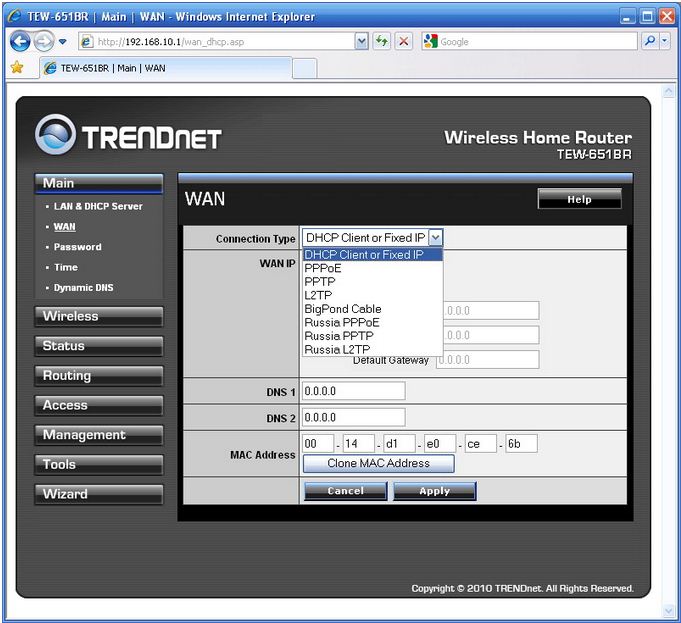Viewport: 681px width, 623px height.
Task: Expand the address bar history dropdown
Action: point(362,42)
